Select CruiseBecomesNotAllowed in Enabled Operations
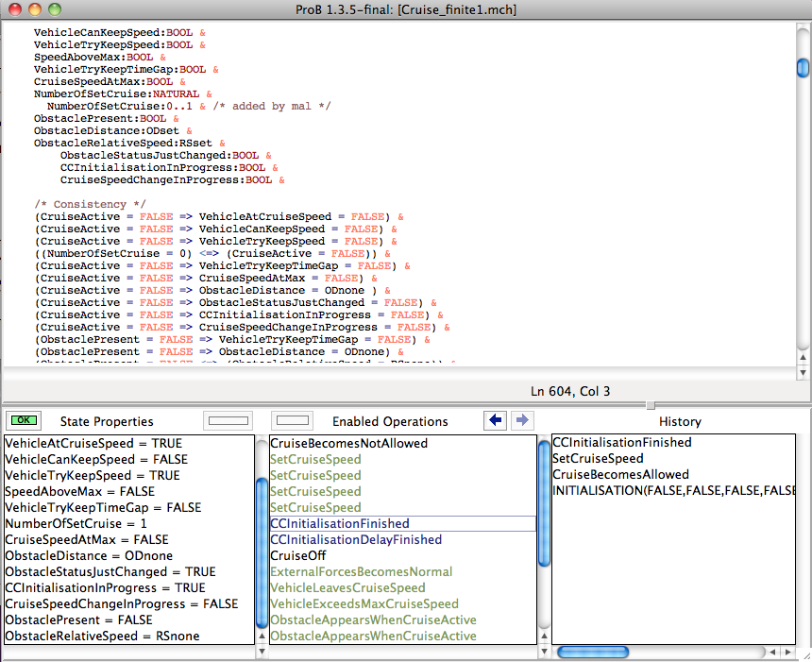The height and width of the screenshot is (662, 812). click(x=348, y=443)
